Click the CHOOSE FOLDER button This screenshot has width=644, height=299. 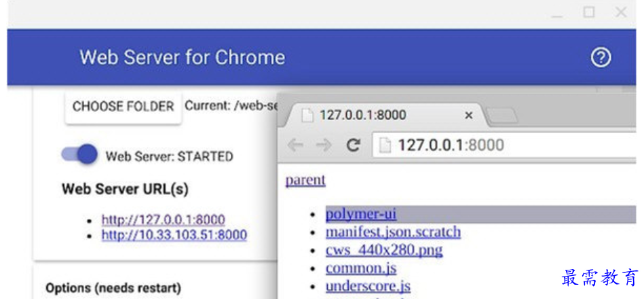(124, 107)
